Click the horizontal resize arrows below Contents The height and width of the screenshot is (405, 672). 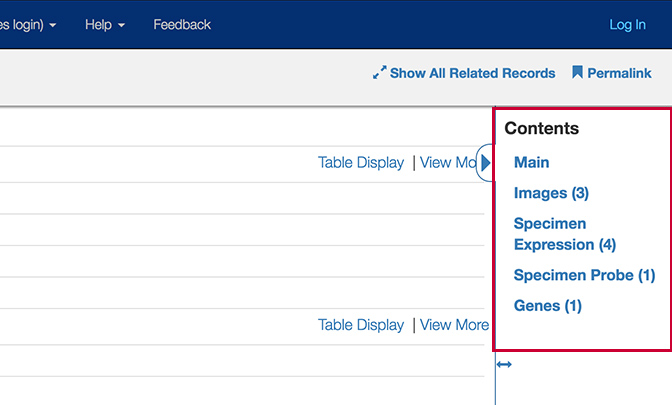(x=504, y=365)
